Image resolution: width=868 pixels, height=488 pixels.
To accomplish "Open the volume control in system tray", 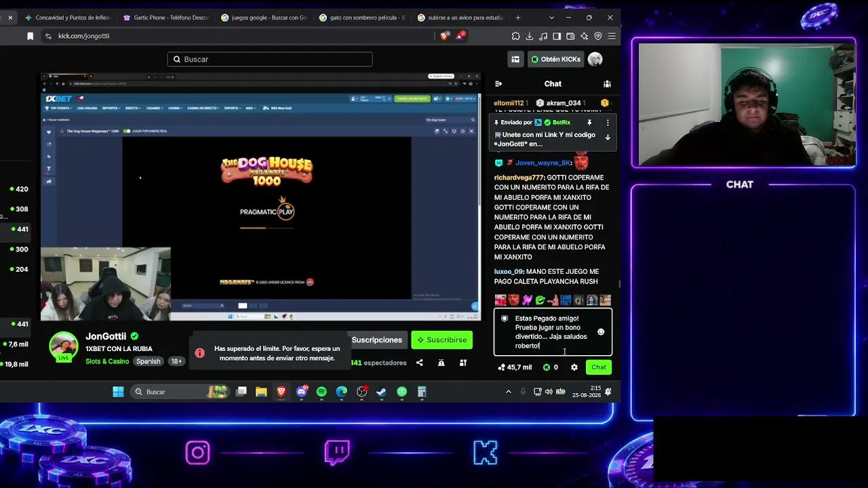I will click(x=549, y=392).
